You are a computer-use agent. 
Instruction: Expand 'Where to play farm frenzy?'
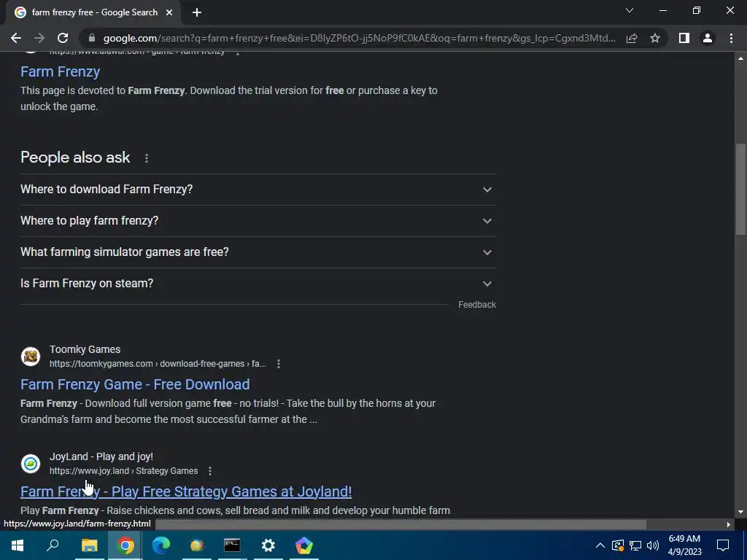258,221
